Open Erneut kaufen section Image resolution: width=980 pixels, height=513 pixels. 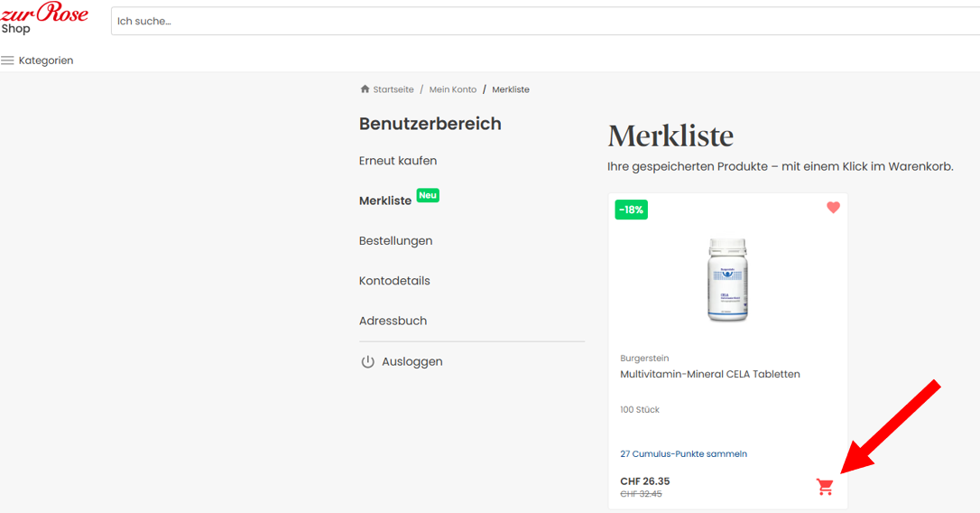click(397, 161)
